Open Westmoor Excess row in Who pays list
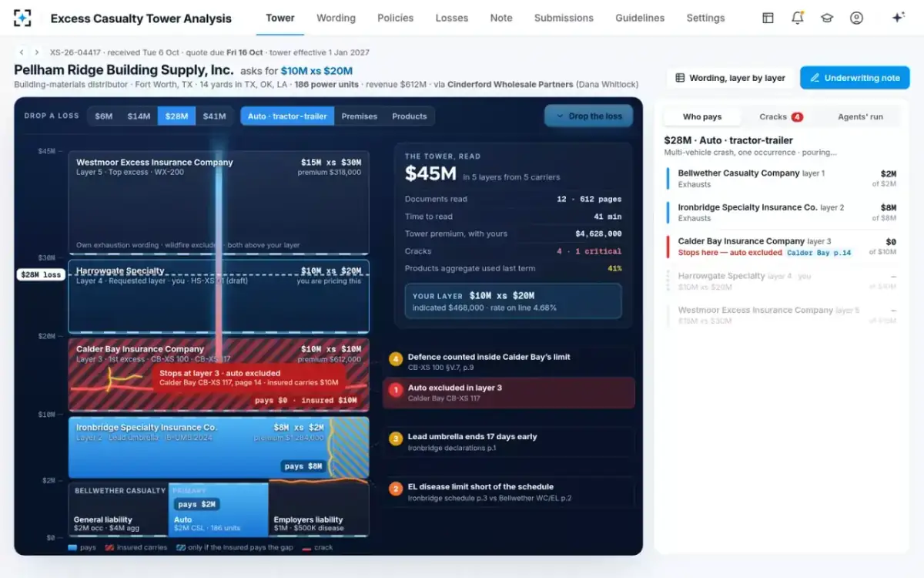924x578 pixels. 782,314
